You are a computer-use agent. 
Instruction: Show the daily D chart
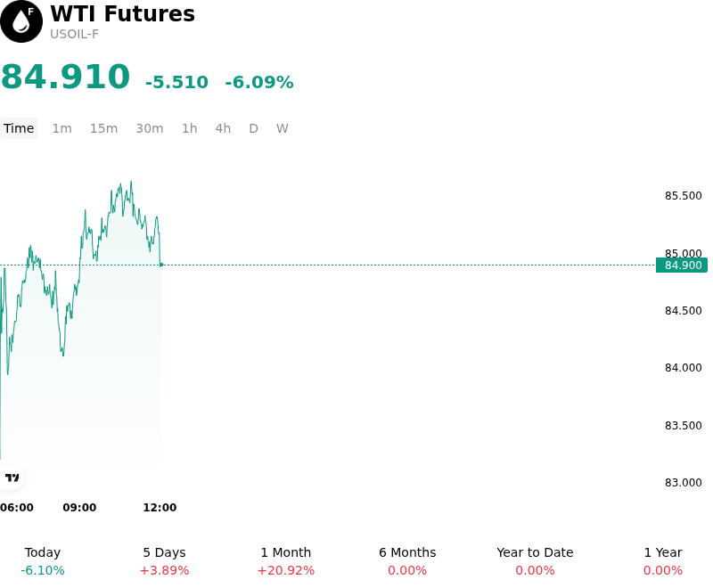(253, 128)
